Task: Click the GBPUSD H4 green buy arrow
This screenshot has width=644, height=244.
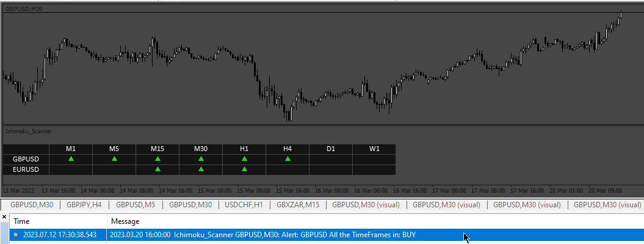Action: [288, 158]
